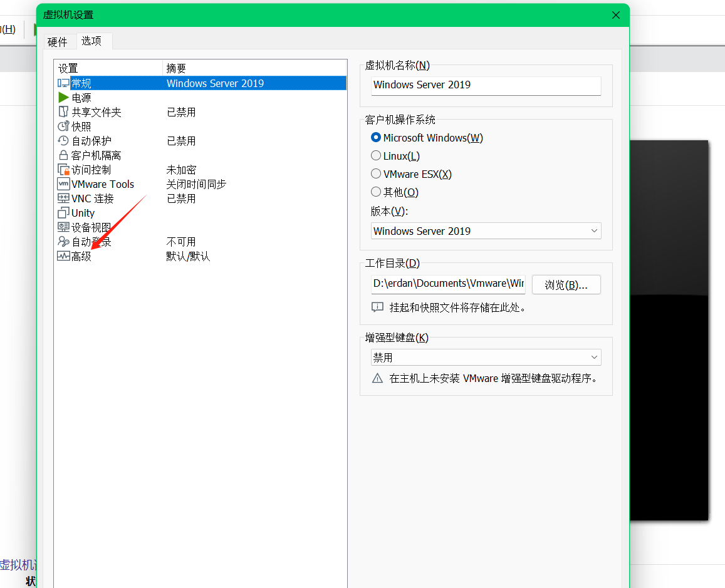Select the VMware Tools row label

[x=103, y=184]
